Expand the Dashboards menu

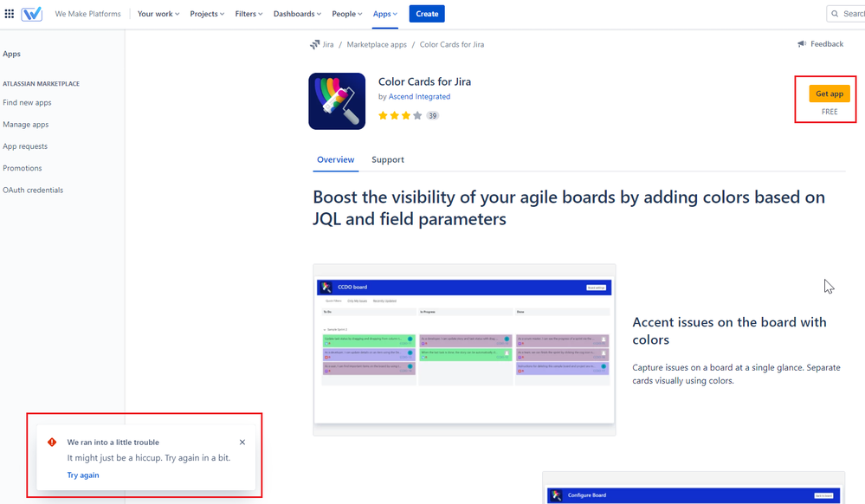pos(297,14)
